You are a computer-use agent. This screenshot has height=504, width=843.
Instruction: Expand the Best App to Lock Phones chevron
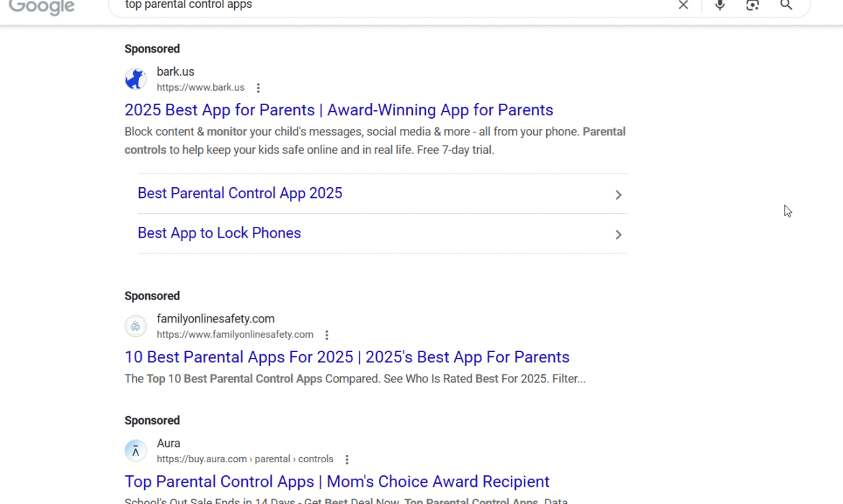[x=618, y=234]
